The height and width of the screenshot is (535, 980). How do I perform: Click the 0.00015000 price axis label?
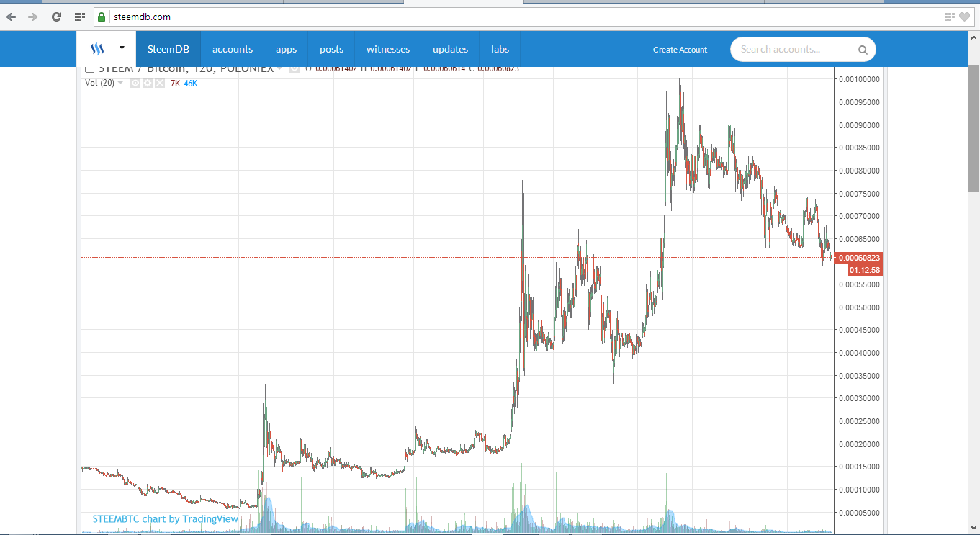[860, 467]
